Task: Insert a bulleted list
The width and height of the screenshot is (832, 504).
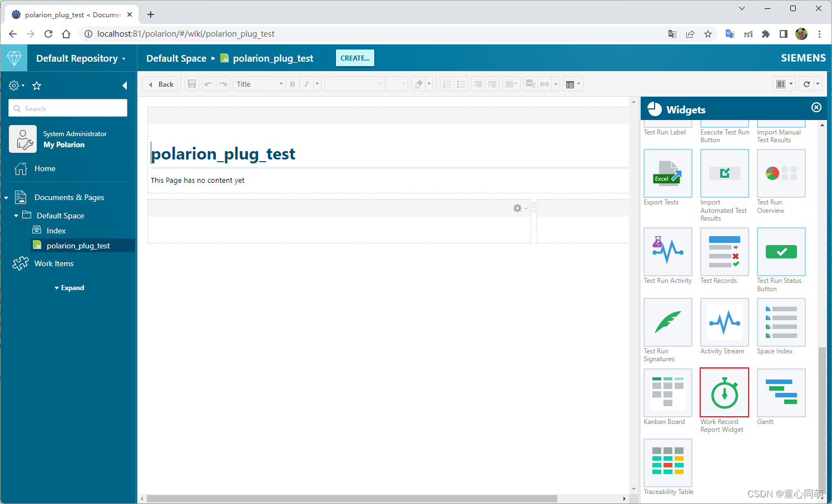Action: [x=461, y=84]
